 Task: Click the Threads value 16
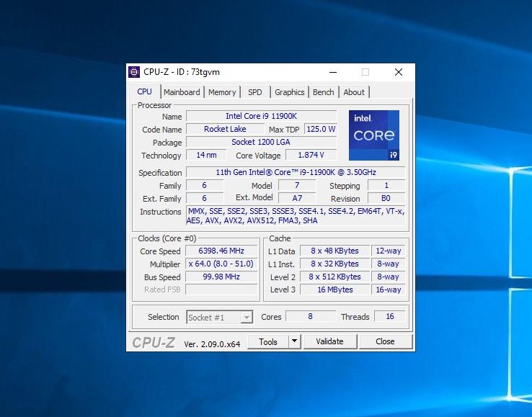[x=390, y=316]
